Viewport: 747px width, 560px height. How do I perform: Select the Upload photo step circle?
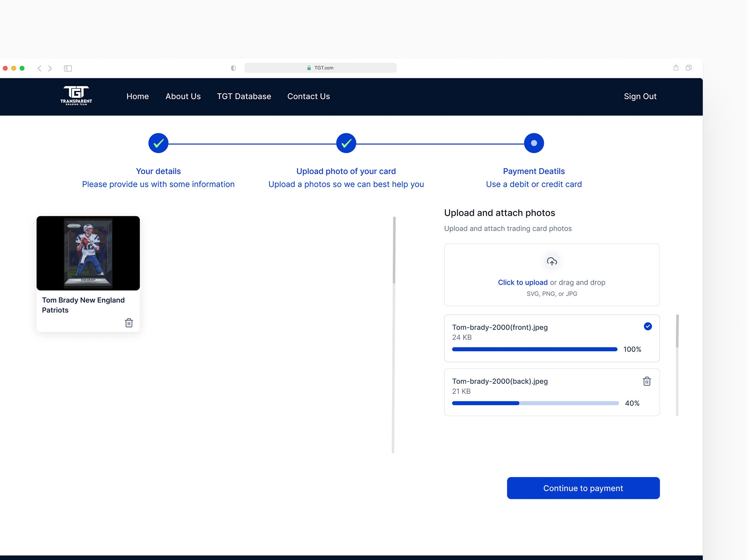pos(346,143)
